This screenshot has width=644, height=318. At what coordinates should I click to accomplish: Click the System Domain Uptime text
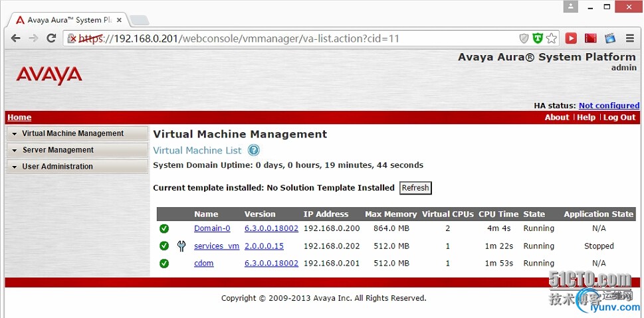288,165
